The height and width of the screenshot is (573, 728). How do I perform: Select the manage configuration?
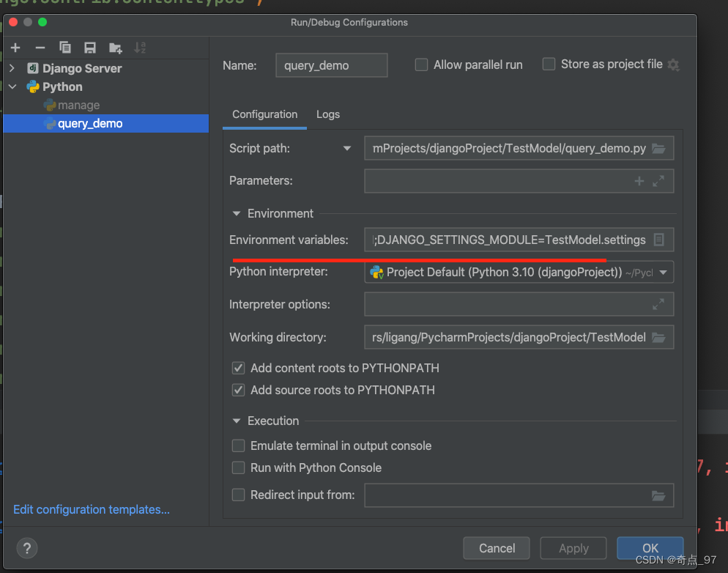(106, 106)
